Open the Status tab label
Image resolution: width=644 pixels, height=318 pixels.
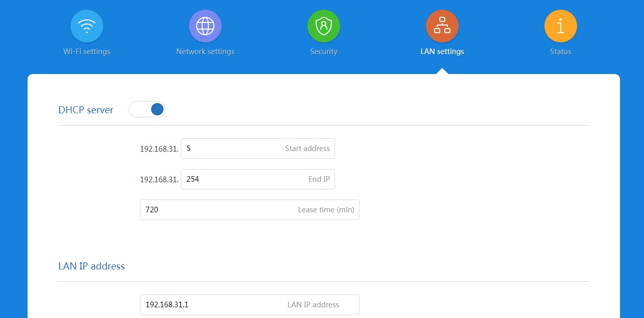(561, 52)
